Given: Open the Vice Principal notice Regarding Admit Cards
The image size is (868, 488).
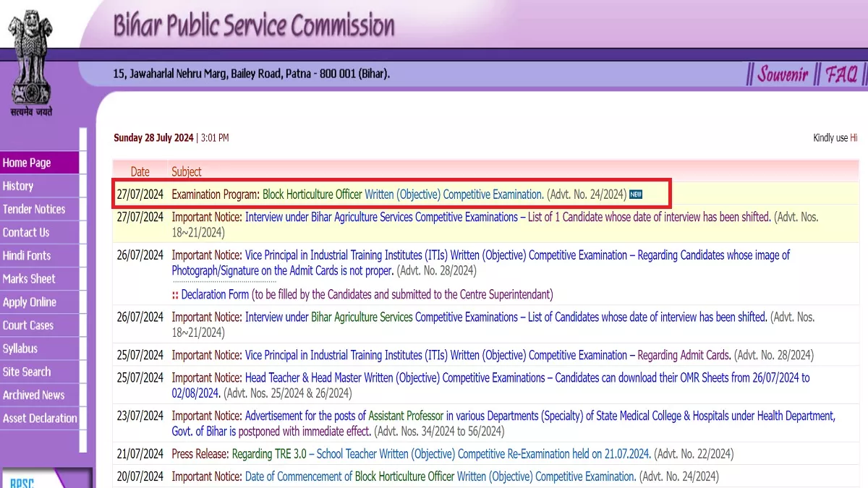Looking at the screenshot, I should point(451,355).
